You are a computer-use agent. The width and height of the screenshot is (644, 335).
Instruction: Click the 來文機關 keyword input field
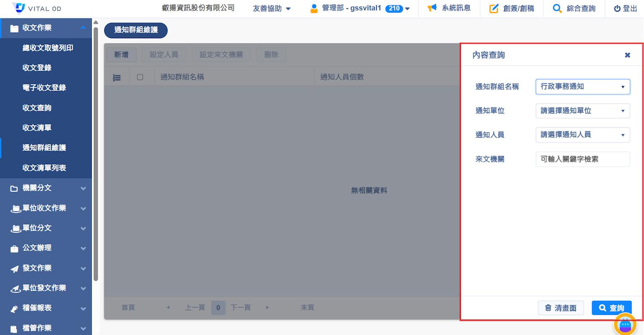coord(582,159)
